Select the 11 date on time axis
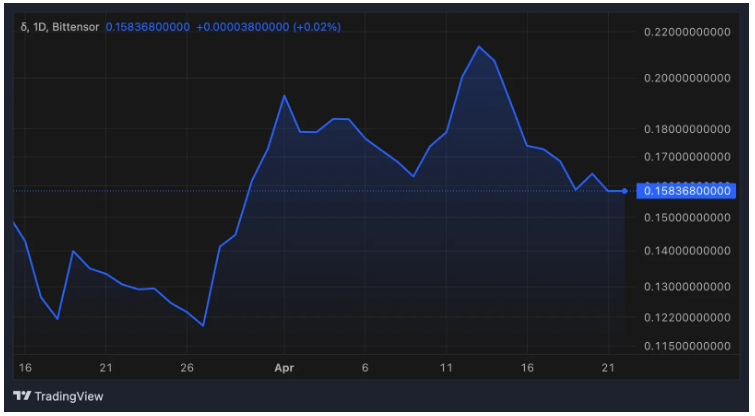755x416 pixels. [x=445, y=367]
